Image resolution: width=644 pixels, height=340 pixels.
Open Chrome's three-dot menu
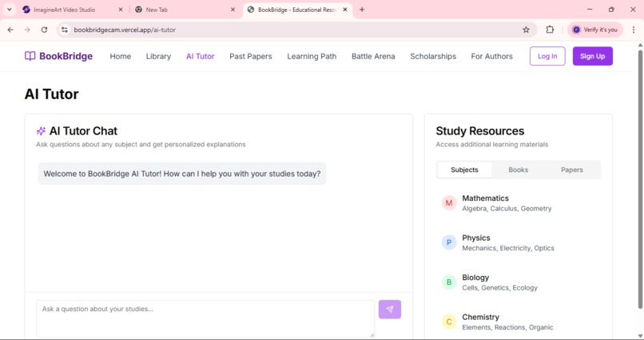[634, 30]
